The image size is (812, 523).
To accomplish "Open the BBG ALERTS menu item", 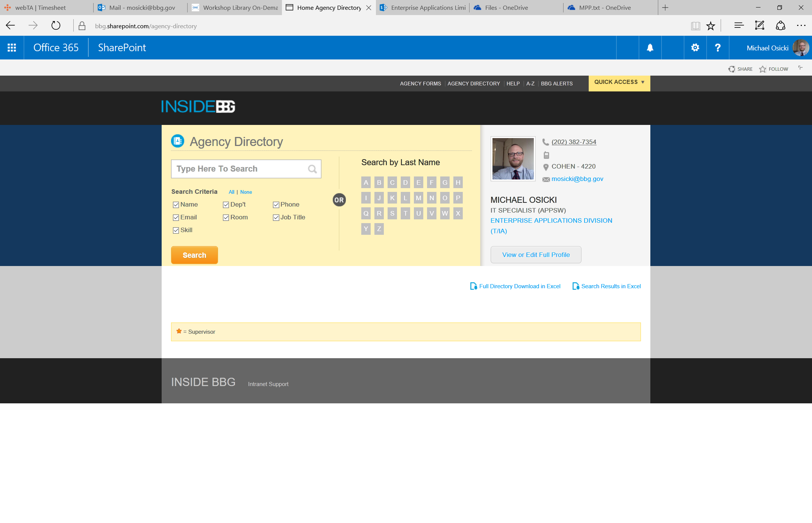I will point(557,84).
